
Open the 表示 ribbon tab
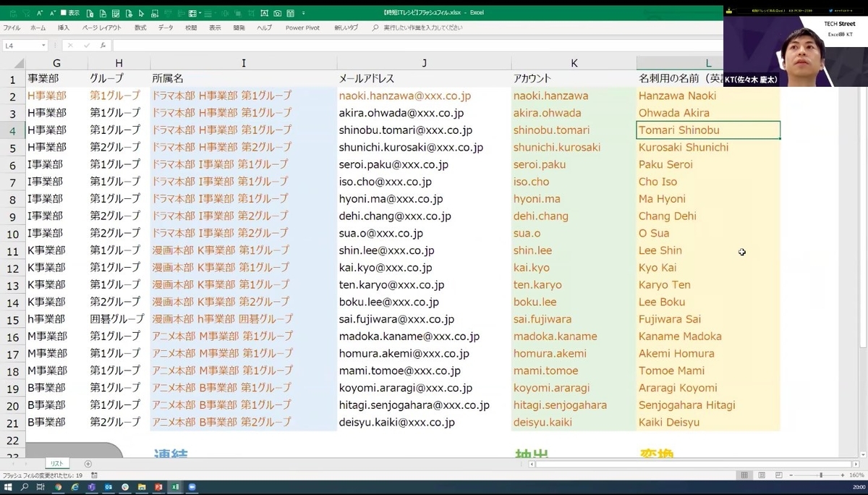pyautogui.click(x=215, y=27)
